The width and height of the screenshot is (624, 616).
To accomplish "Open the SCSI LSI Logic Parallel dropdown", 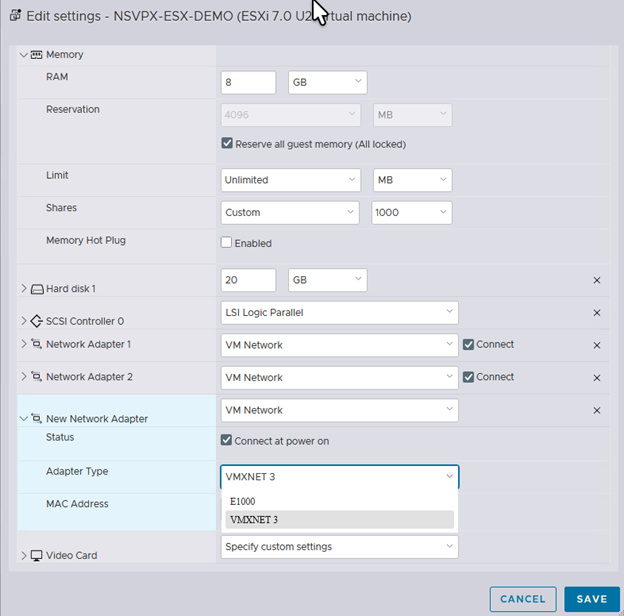I will click(x=339, y=313).
